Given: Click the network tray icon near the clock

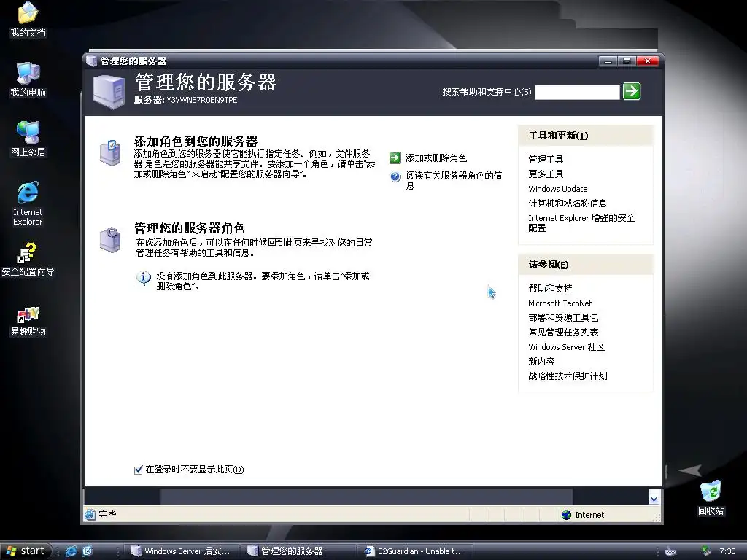Looking at the screenshot, I should 706,551.
